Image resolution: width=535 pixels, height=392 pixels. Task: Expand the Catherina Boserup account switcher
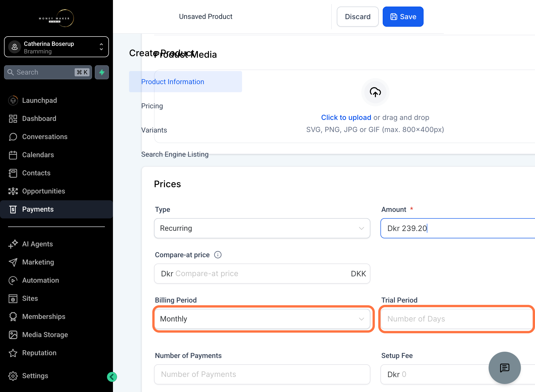(56, 47)
